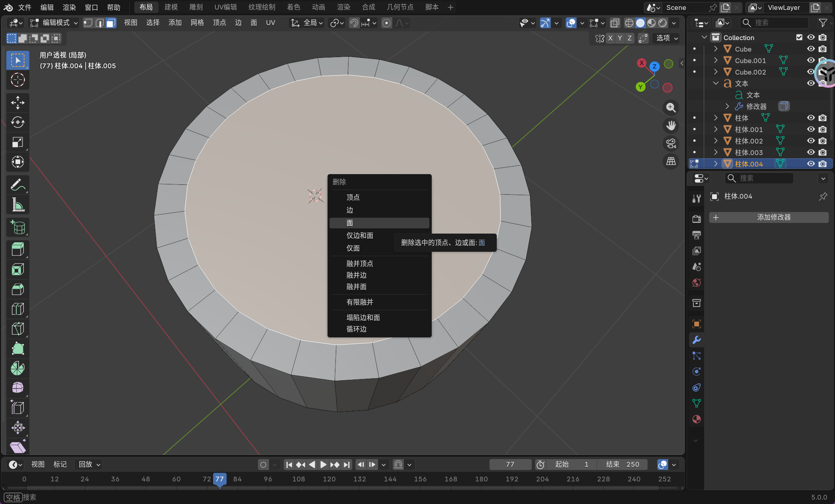Screen dimensions: 835x504
Task: Toggle X axis mirror button
Action: [610, 38]
